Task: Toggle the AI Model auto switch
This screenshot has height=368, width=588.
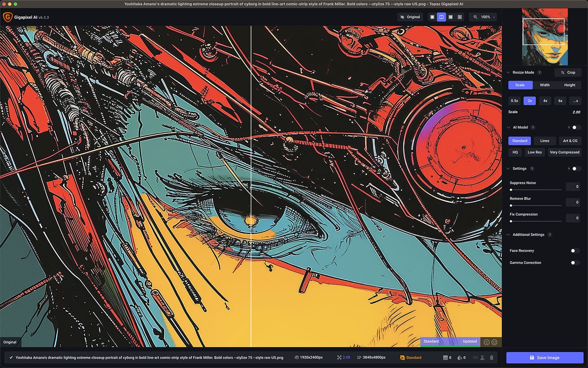Action: (x=576, y=127)
